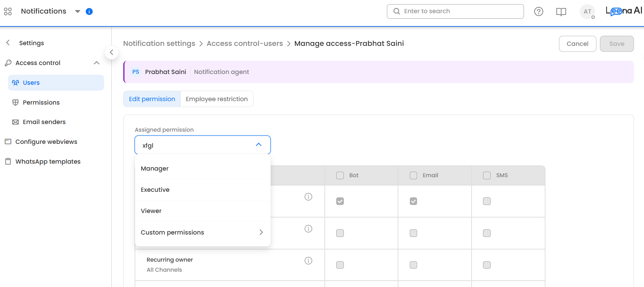Go to Access control-users breadcrumb link
644x287 pixels.
tap(245, 43)
